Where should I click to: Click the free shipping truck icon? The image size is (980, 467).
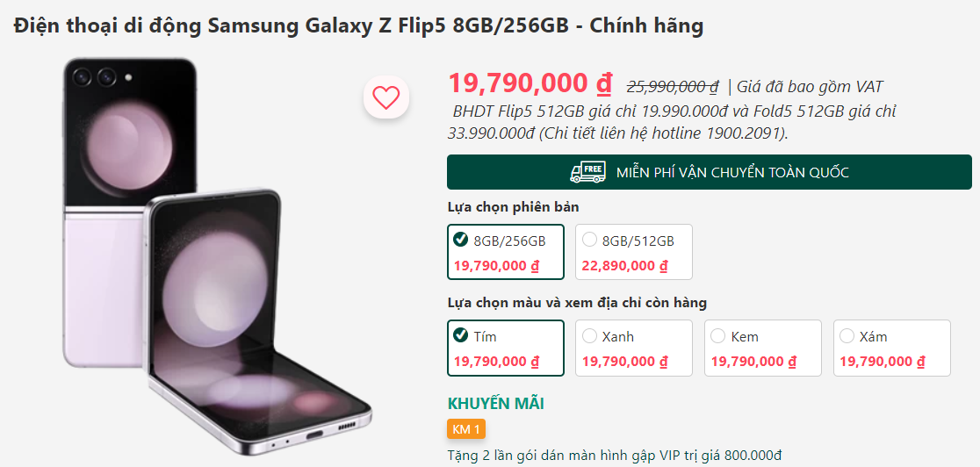tap(587, 173)
